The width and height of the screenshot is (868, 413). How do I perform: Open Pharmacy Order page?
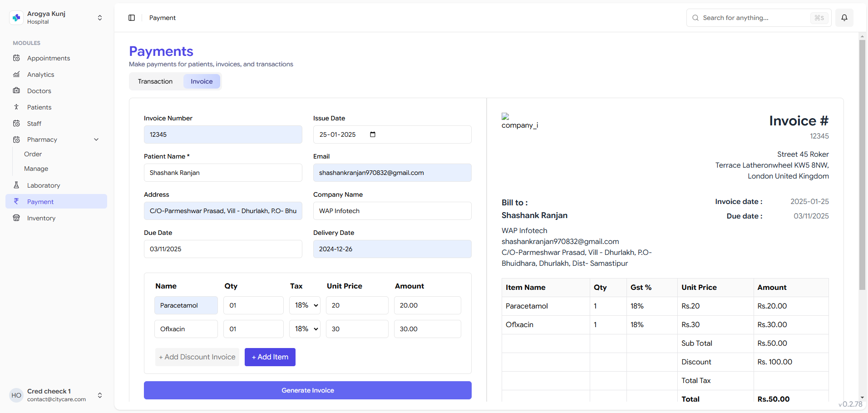33,154
